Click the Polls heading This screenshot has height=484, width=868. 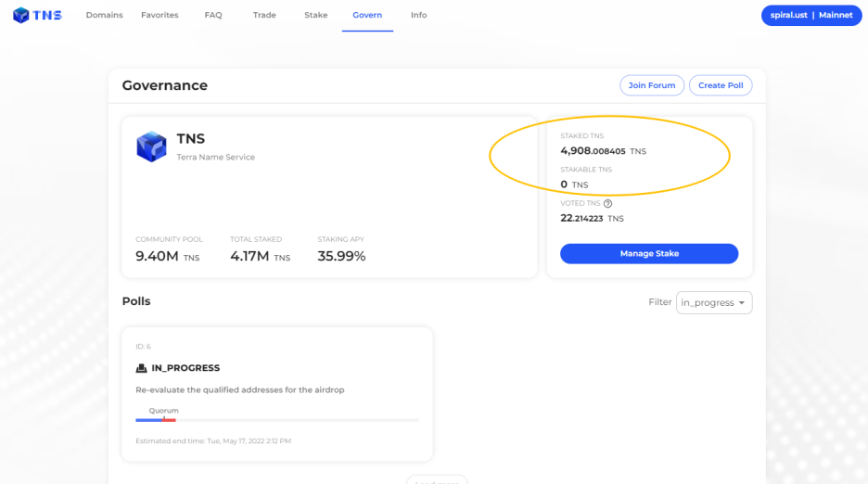pyautogui.click(x=136, y=301)
